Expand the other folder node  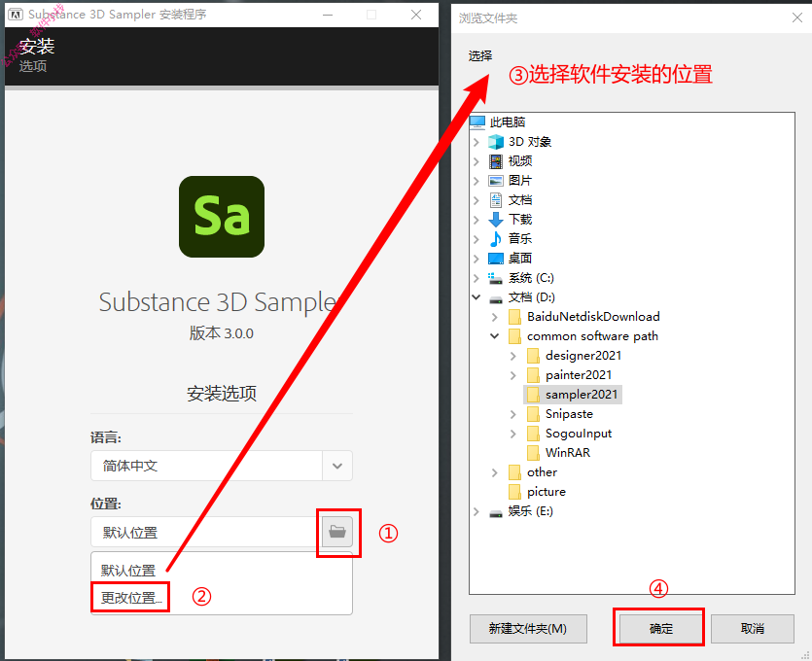(495, 472)
